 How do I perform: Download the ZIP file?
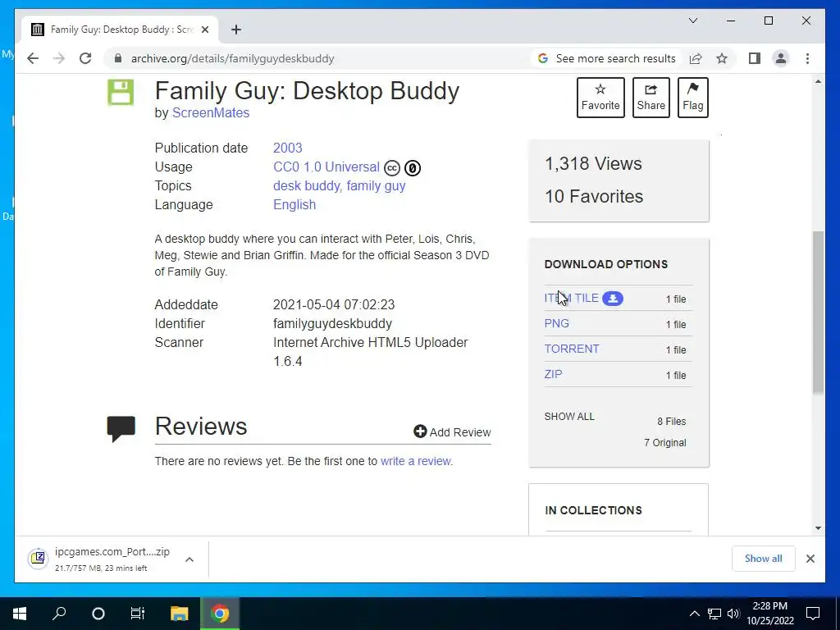553,374
